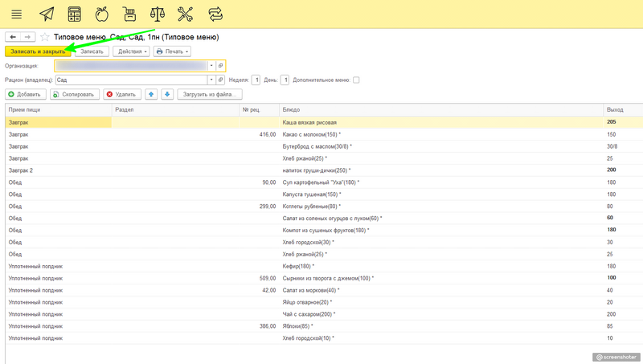Add menu to favorites with star icon
Screen dimensions: 643x364
tap(45, 37)
